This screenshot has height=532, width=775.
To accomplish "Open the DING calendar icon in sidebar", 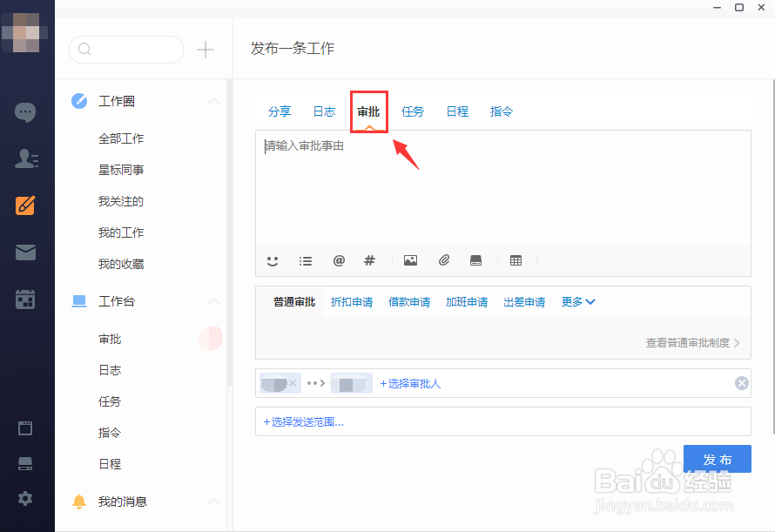I will pyautogui.click(x=25, y=299).
